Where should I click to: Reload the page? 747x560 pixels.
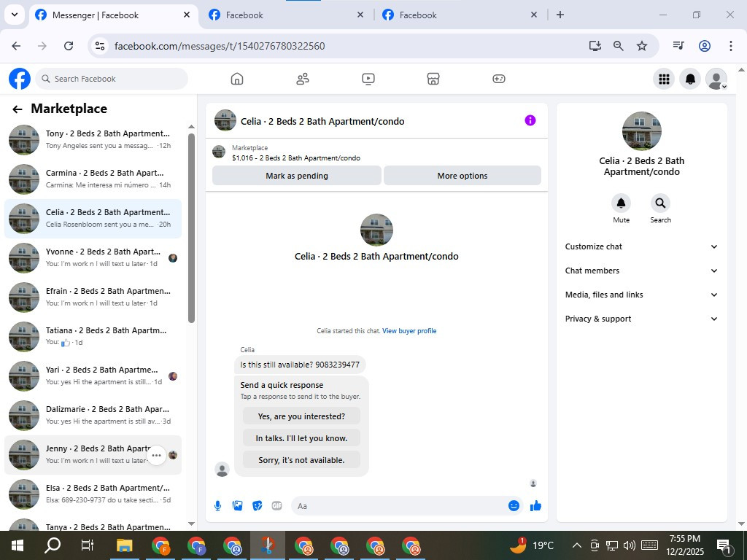[x=69, y=46]
